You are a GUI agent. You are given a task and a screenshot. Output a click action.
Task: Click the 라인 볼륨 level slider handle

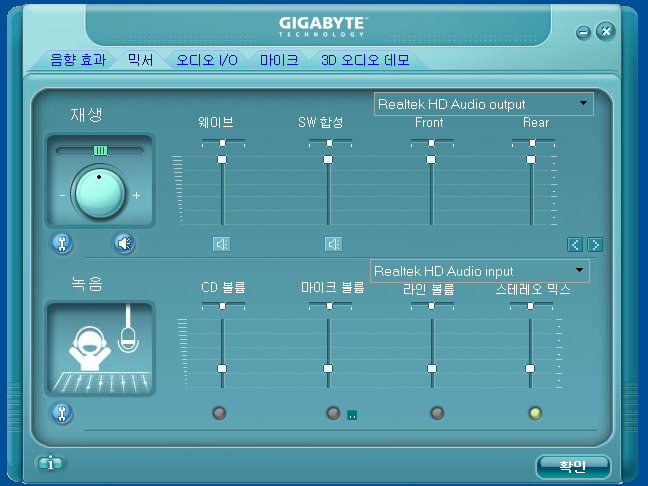pyautogui.click(x=432, y=368)
